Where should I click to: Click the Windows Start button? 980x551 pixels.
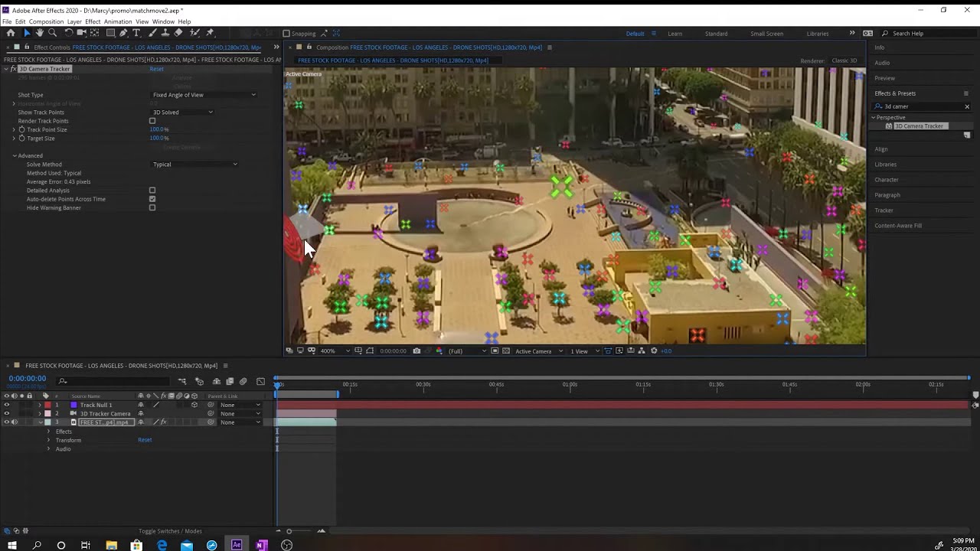point(11,545)
